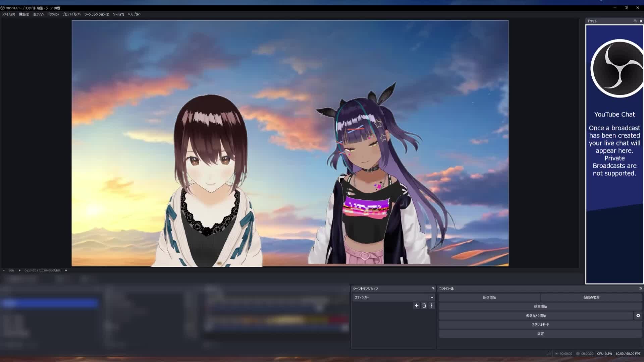Open the シーンコレクション(S) menu

[97, 14]
